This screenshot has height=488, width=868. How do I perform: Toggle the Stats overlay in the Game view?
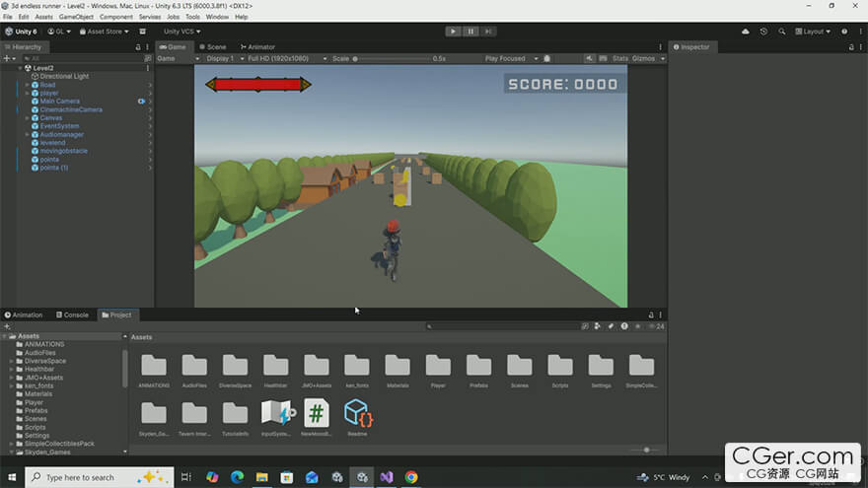pyautogui.click(x=619, y=58)
